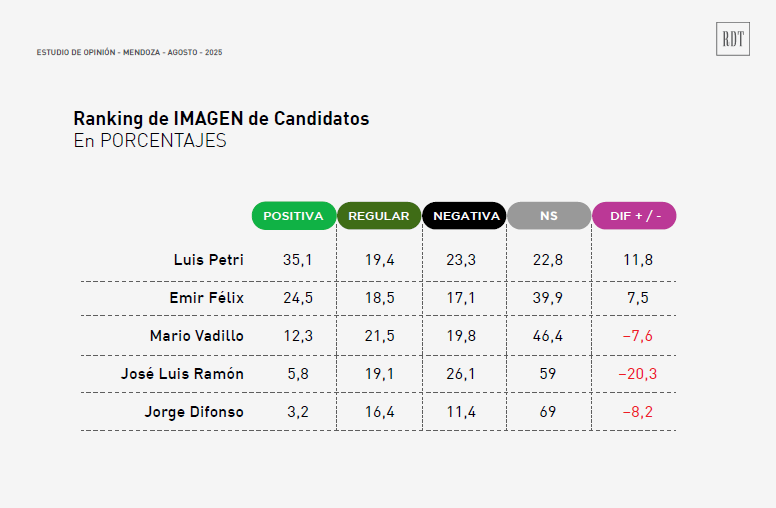776x508 pixels.
Task: Click the black NEGATIVA header pill
Action: pos(464,216)
